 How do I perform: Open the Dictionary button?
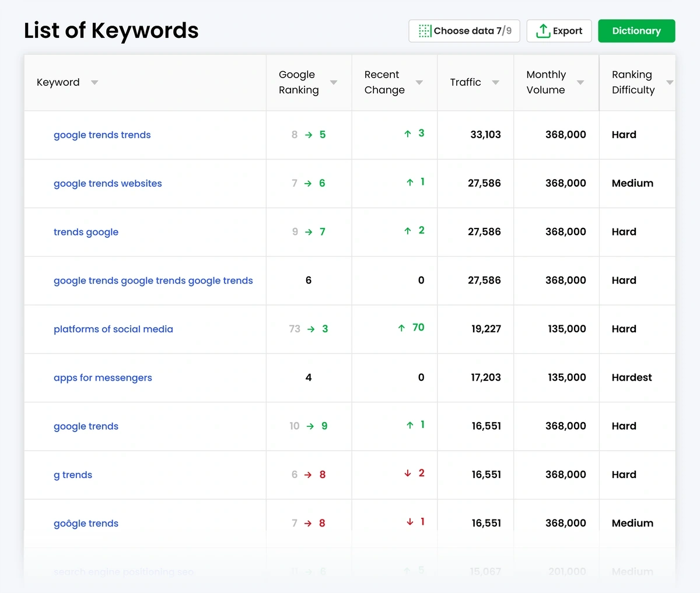click(636, 31)
